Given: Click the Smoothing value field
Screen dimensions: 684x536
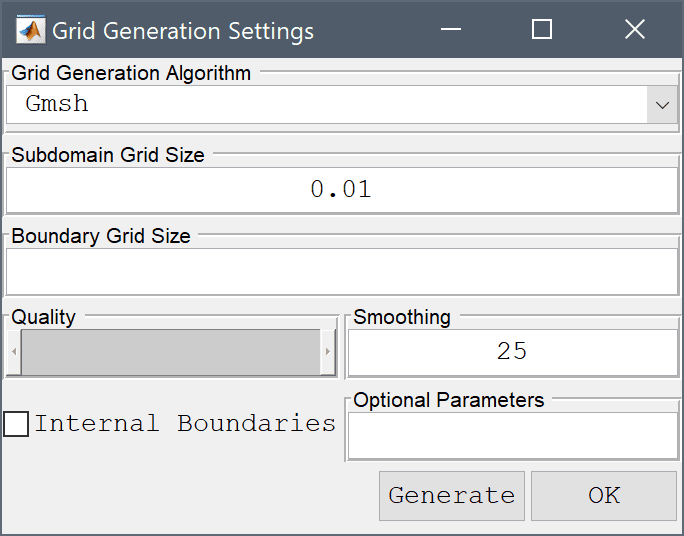Looking at the screenshot, I should [513, 352].
